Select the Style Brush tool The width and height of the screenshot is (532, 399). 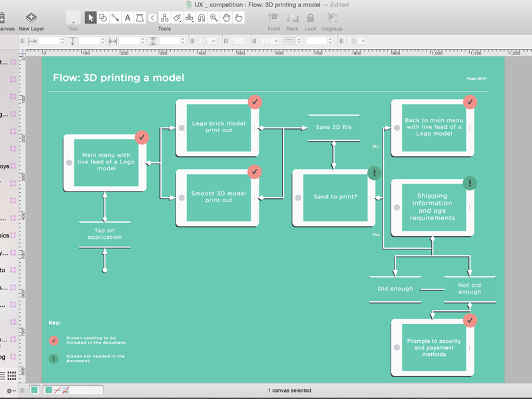coord(177,18)
